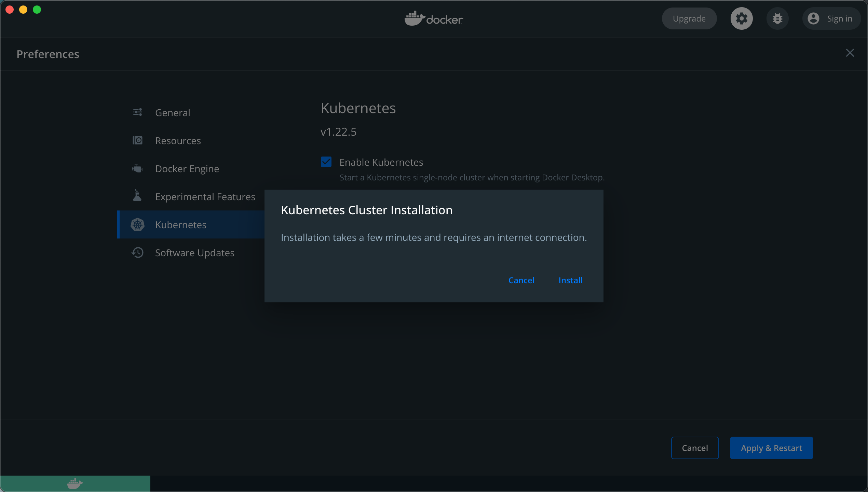Click the Upgrade button
The width and height of the screenshot is (868, 492).
(x=689, y=18)
